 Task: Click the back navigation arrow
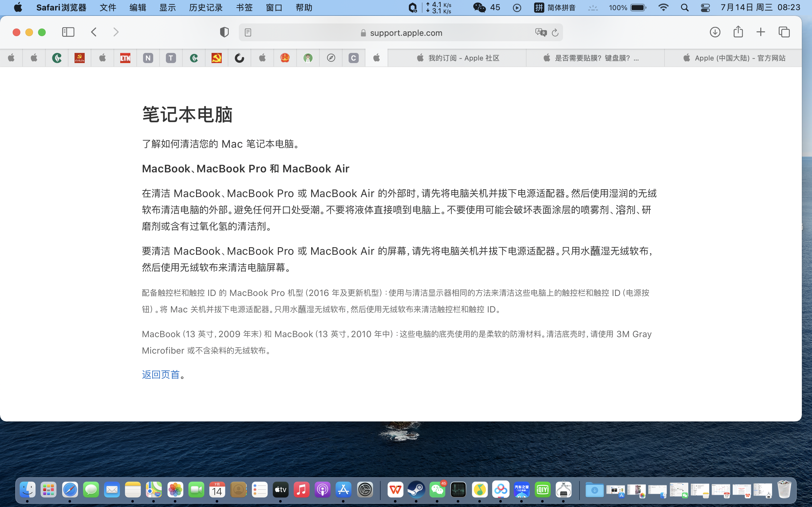[x=94, y=32]
